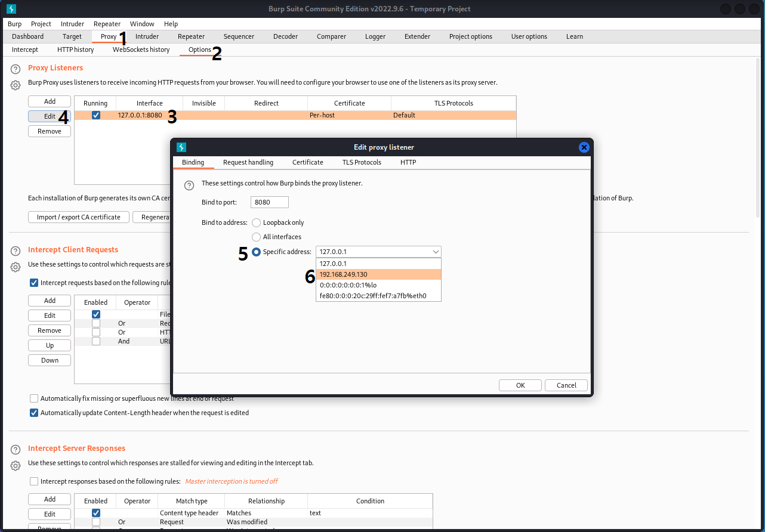Click Edit button under Proxy Listeners

(x=50, y=116)
